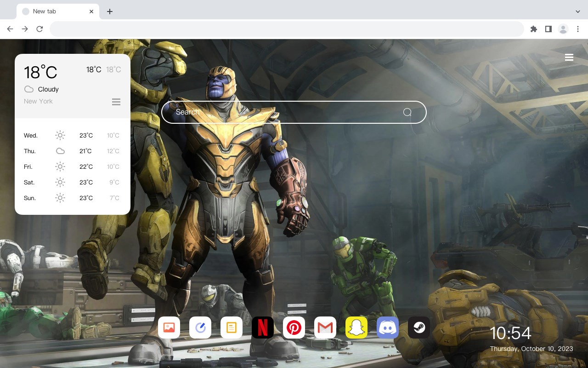Toggle the browser side panel icon
Image resolution: width=588 pixels, height=368 pixels.
point(548,29)
